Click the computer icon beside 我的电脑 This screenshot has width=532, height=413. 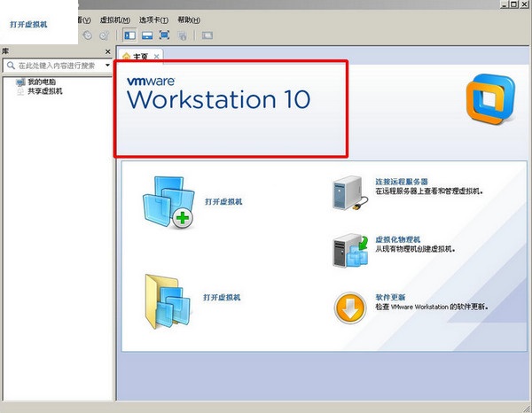(x=20, y=82)
